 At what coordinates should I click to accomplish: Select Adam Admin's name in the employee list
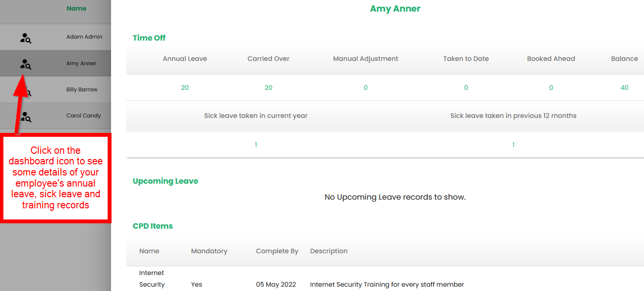[x=84, y=37]
